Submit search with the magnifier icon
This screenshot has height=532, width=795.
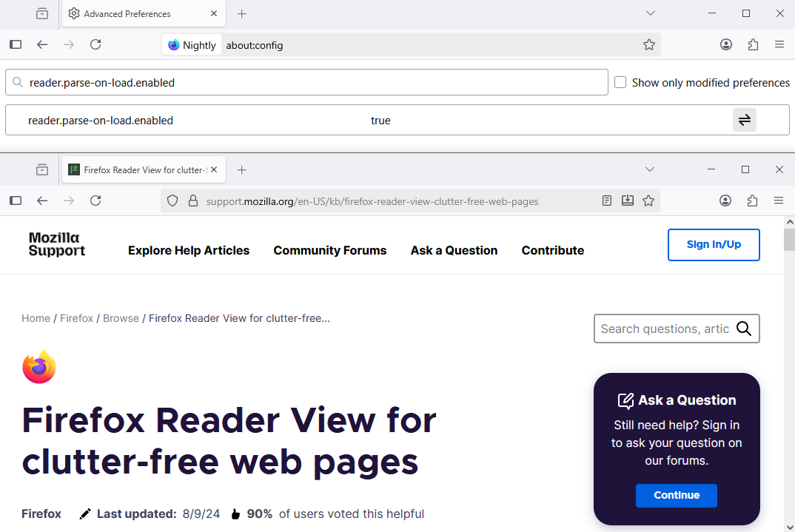coord(744,329)
